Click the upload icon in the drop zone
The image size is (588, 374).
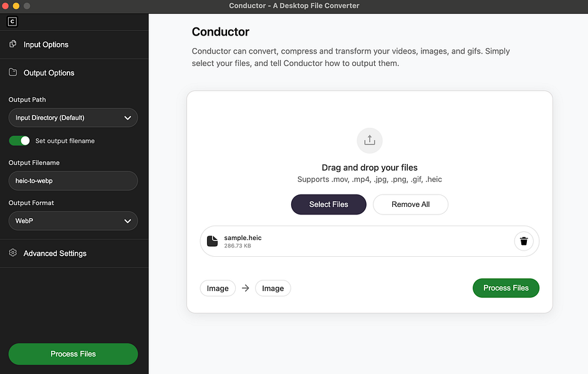click(369, 140)
